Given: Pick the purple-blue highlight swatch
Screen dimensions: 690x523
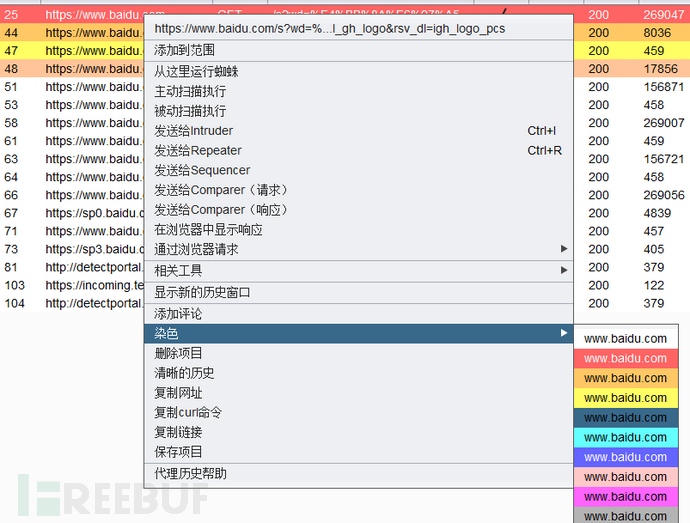Looking at the screenshot, I should [626, 457].
